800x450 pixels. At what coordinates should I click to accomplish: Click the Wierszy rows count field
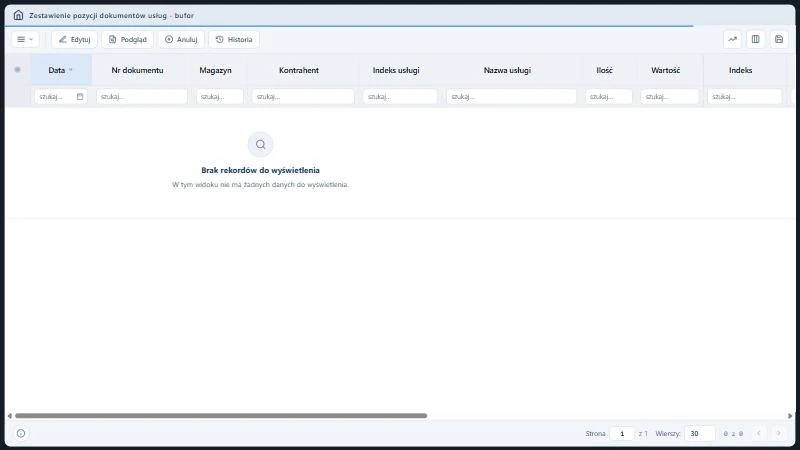point(699,434)
